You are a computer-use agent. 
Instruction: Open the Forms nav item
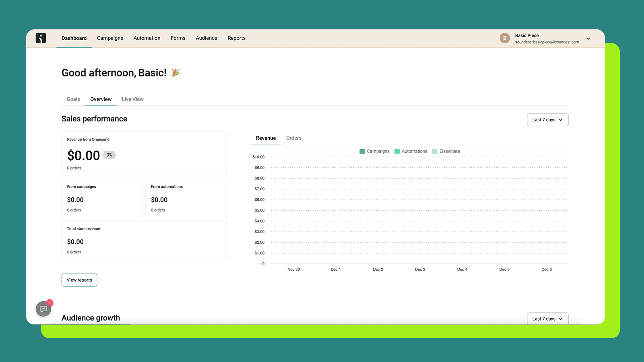(x=178, y=38)
